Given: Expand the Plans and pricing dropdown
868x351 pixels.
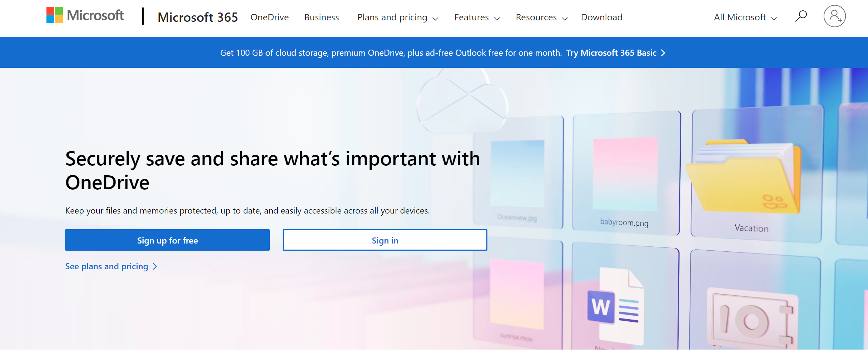Looking at the screenshot, I should click(x=398, y=17).
